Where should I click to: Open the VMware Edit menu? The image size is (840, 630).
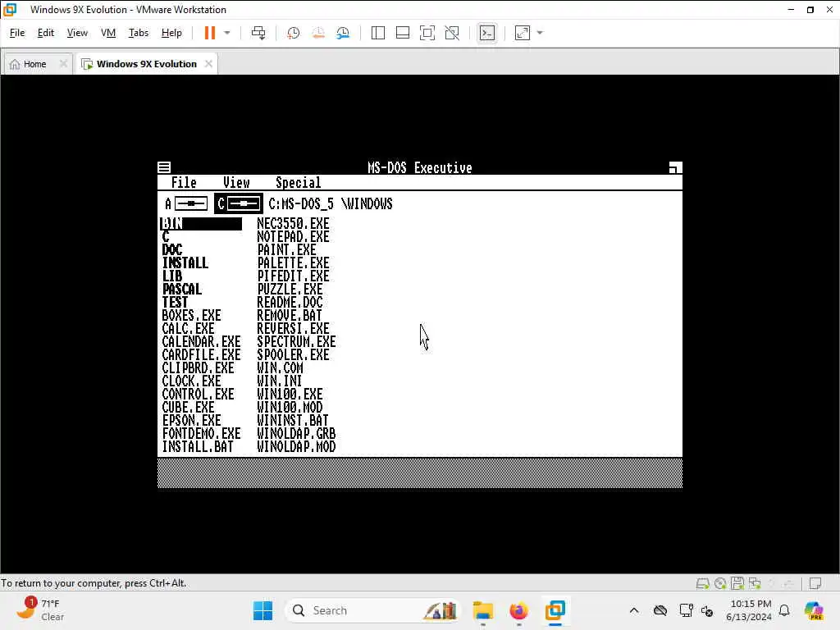[x=46, y=33]
